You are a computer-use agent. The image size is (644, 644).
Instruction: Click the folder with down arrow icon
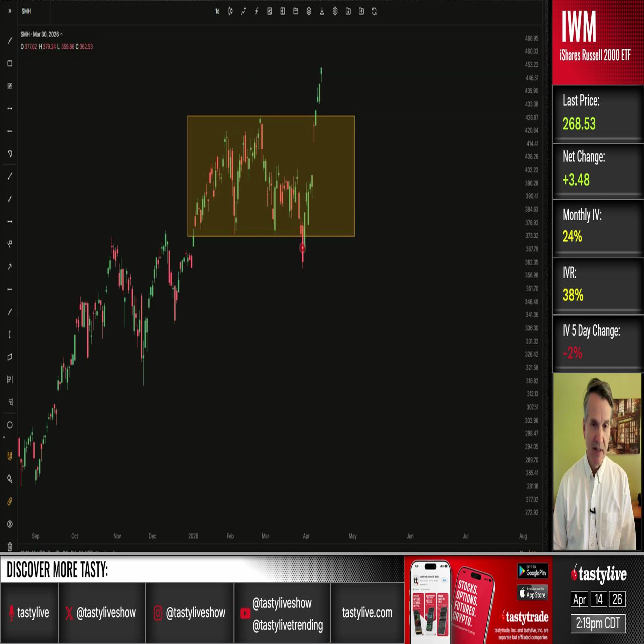[x=348, y=12]
